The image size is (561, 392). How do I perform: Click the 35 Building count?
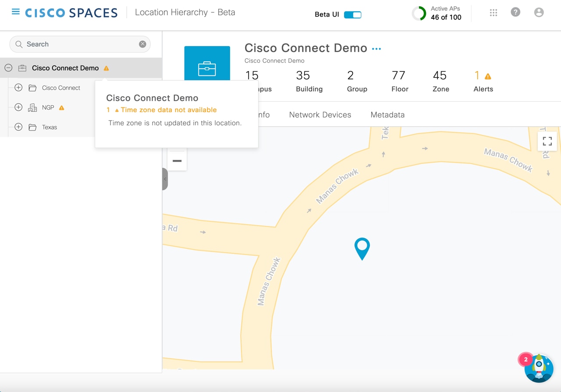tap(309, 81)
